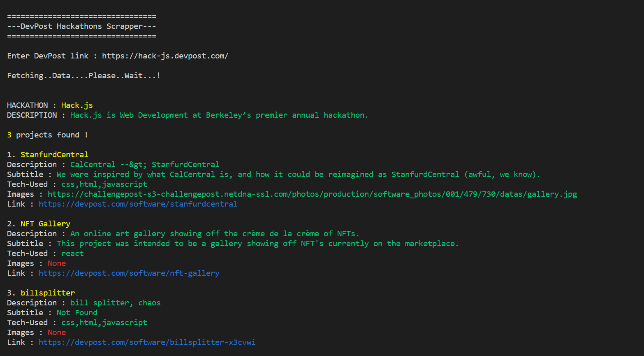Select the react tech-used entry

point(72,253)
